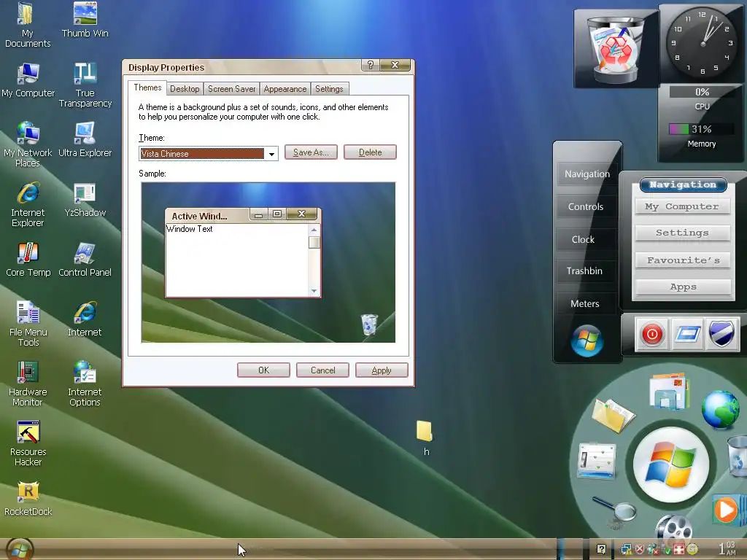The image size is (747, 560).
Task: Open the orange media player icon in dock
Action: coord(727,510)
